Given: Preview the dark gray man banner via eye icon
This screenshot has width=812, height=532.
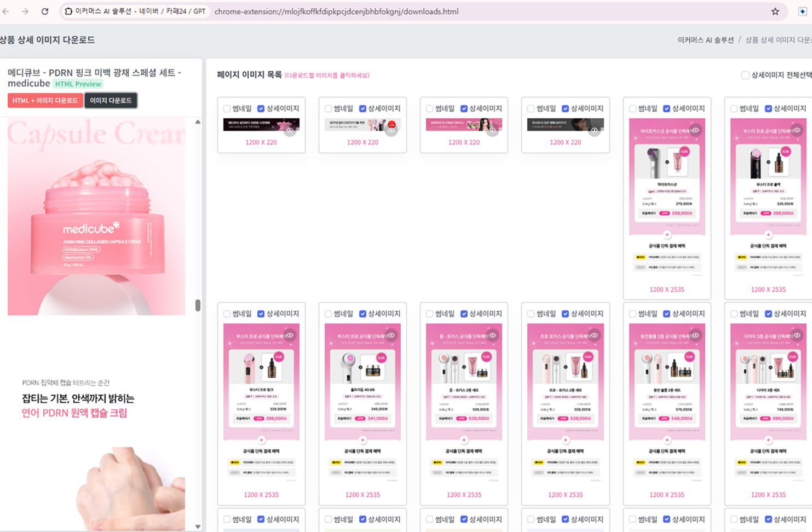Looking at the screenshot, I should 594,130.
